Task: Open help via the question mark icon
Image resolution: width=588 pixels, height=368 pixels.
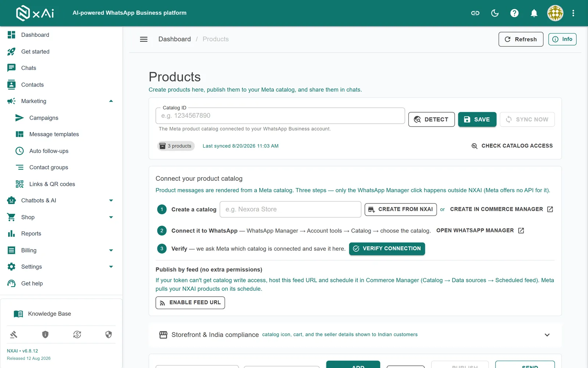Action: coord(514,13)
